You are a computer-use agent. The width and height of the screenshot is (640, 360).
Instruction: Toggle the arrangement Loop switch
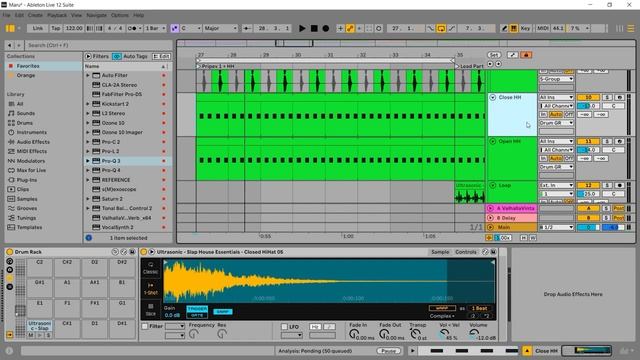coord(441,28)
